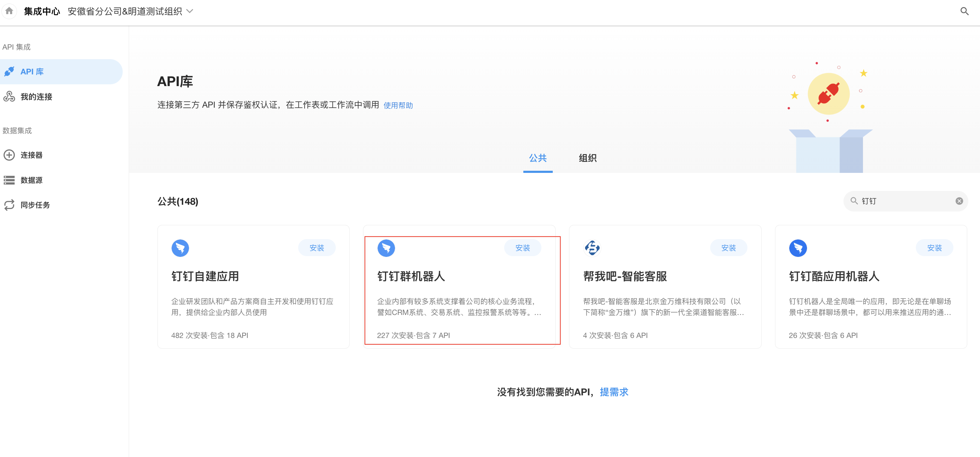Install the 钉钉自建应用 API
980x457 pixels.
[x=317, y=248]
